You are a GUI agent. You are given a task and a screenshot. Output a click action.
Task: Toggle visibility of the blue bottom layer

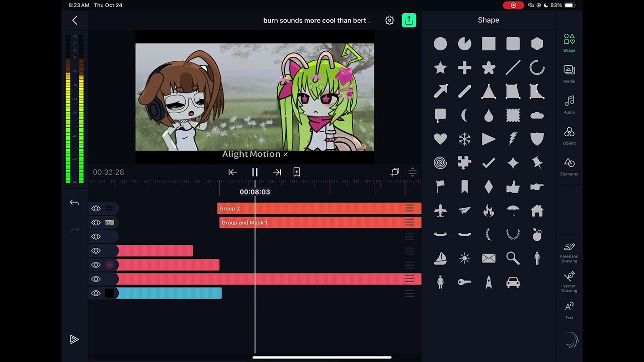(96, 293)
